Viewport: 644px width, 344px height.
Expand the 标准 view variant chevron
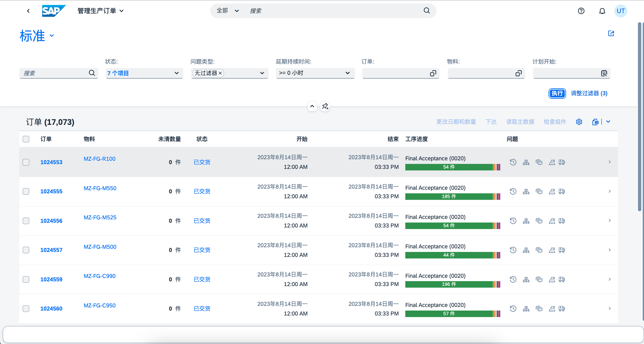pyautogui.click(x=52, y=36)
